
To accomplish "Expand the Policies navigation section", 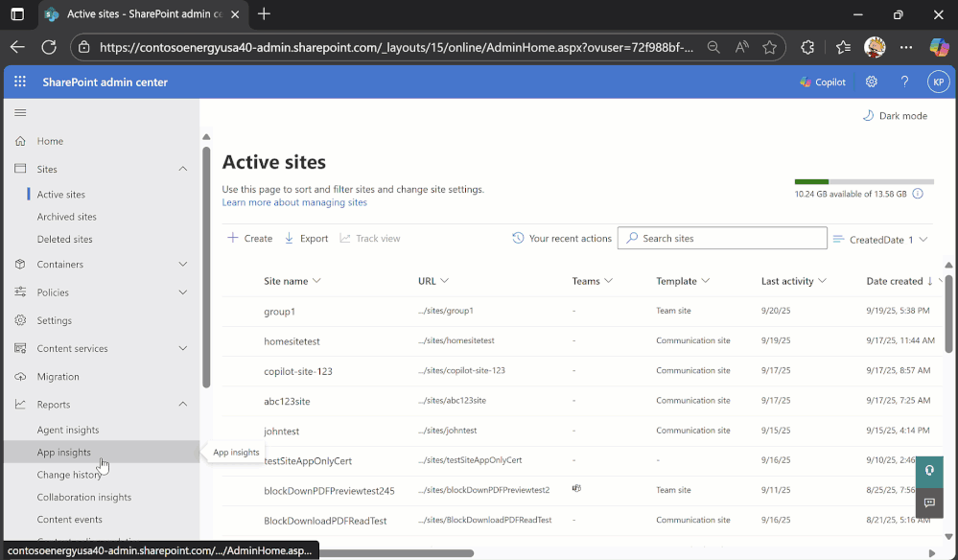I will coord(182,292).
